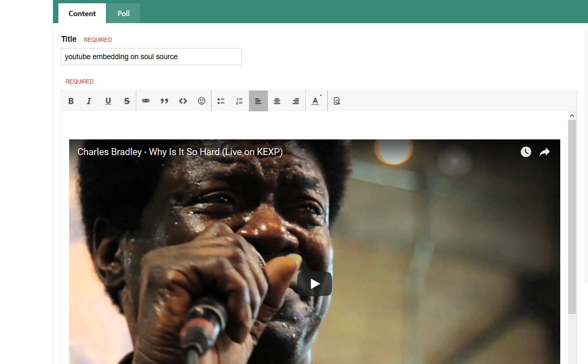Insert a numbered list

click(239, 101)
